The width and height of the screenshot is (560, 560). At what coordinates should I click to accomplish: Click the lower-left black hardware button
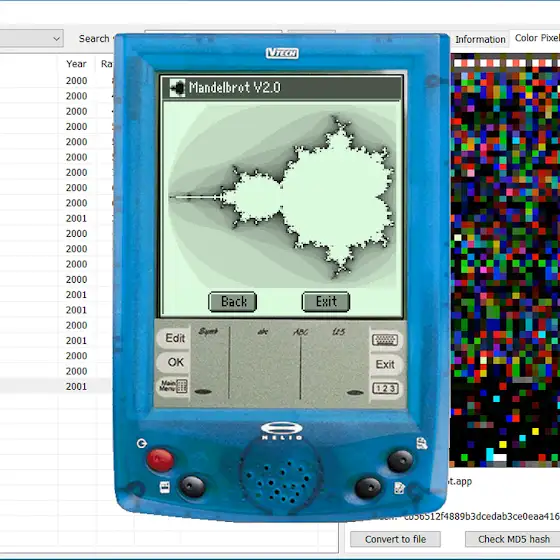coord(192,486)
